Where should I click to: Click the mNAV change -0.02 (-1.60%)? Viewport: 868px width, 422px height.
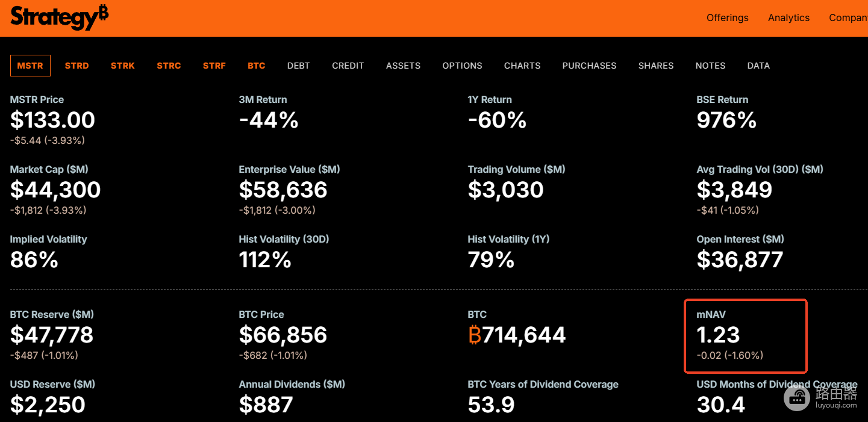tap(730, 355)
